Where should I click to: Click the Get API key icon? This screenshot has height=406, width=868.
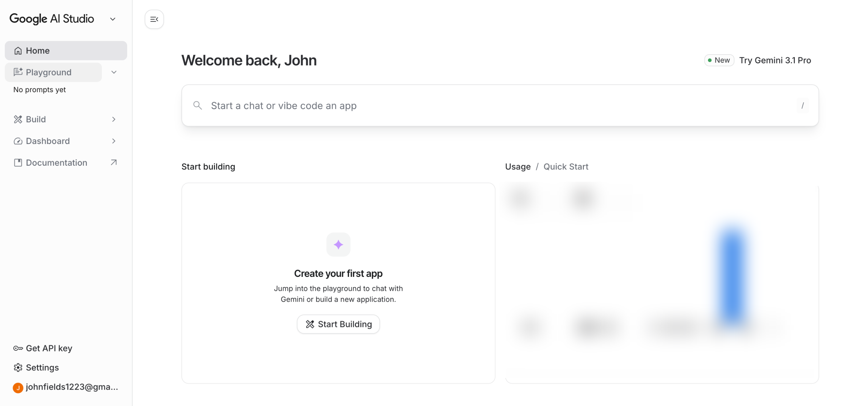(x=18, y=348)
